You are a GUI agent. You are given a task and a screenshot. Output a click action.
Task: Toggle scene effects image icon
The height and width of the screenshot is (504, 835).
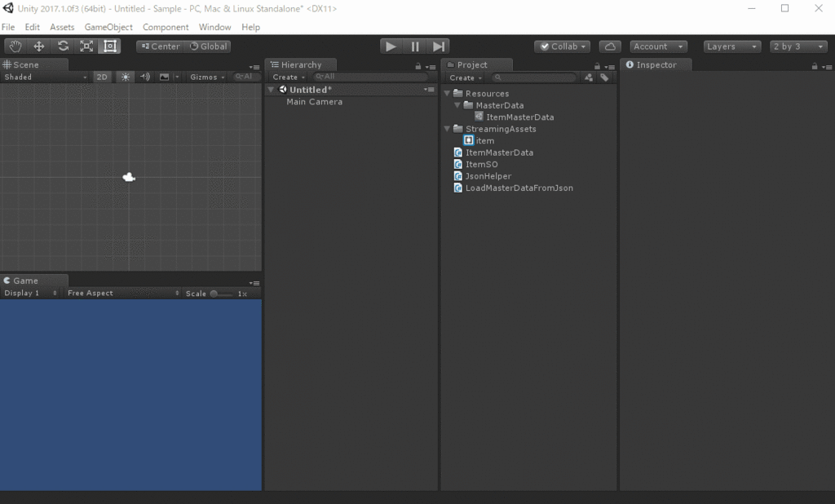pyautogui.click(x=165, y=77)
